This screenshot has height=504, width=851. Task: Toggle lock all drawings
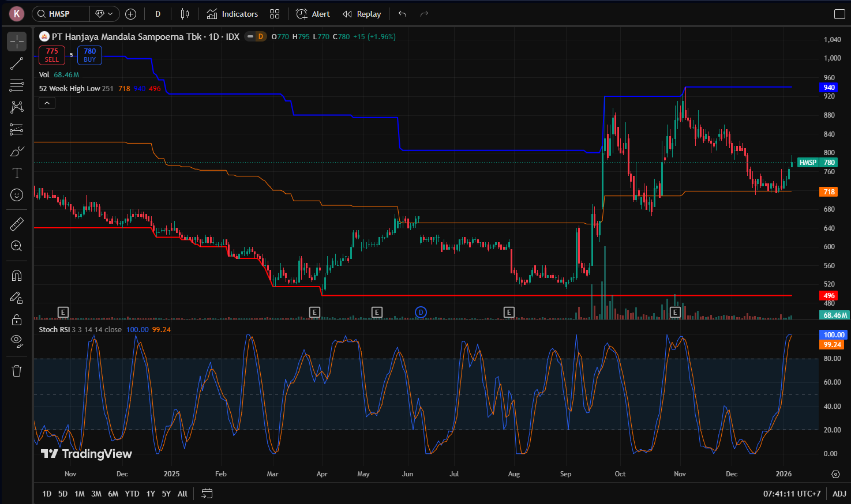pos(17,319)
